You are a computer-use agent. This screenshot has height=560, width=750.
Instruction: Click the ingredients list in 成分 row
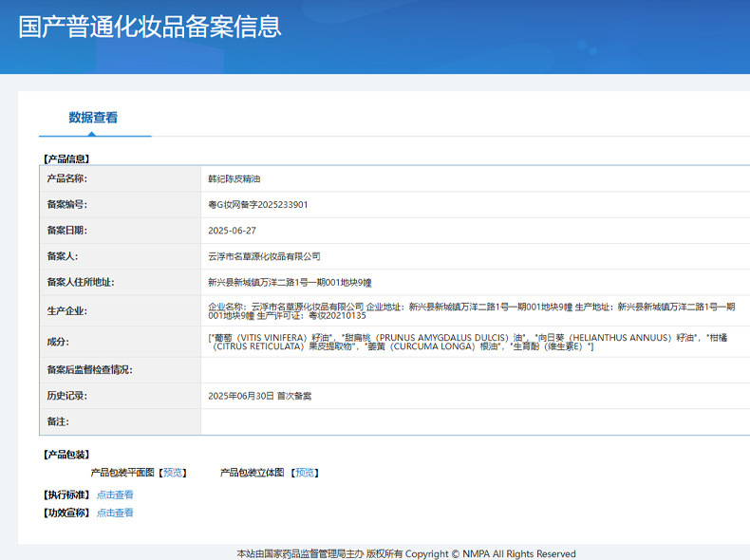tap(472, 342)
